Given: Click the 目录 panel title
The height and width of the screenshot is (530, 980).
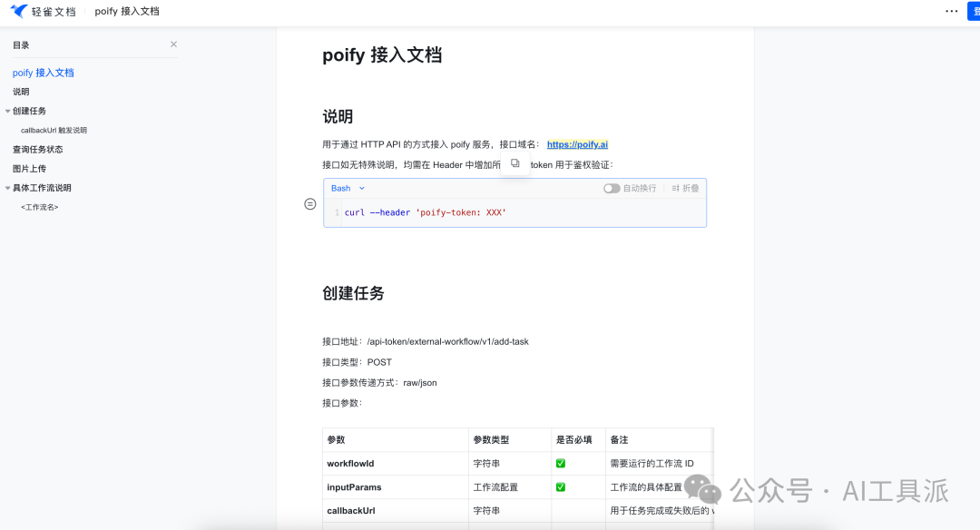Looking at the screenshot, I should point(21,45).
